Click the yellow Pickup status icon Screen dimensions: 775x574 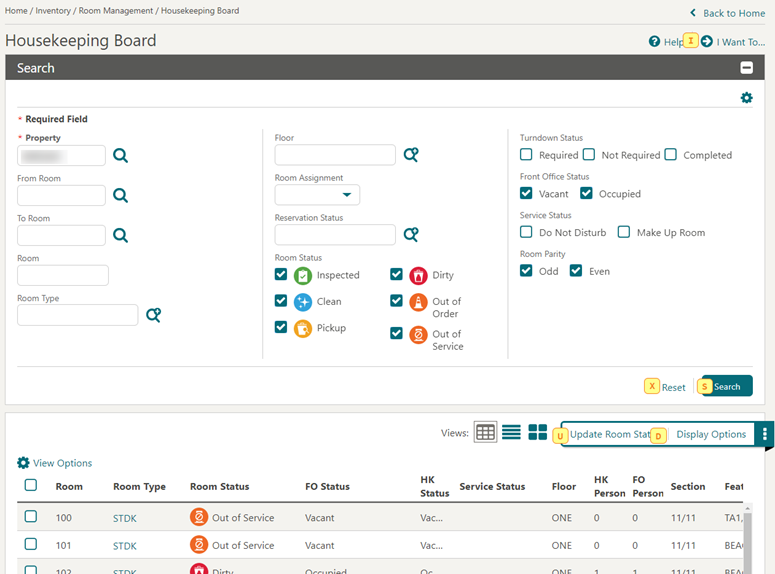pos(302,328)
